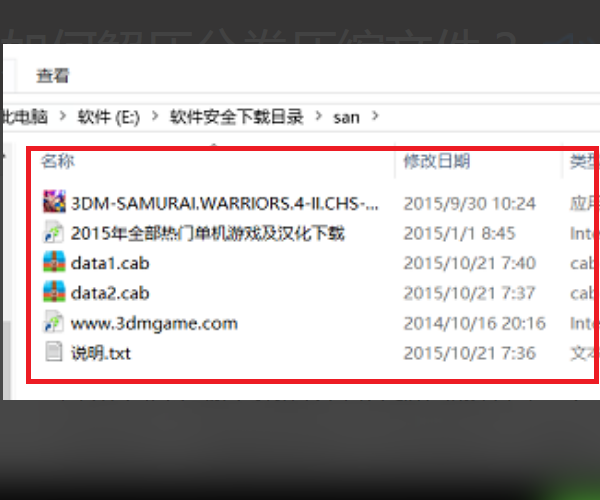Click the date 2015/9/30 10:24

[470, 204]
